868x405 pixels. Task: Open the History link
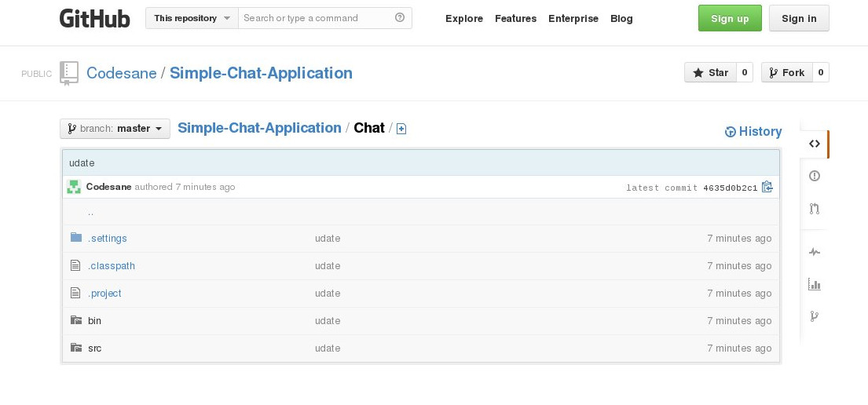click(753, 131)
